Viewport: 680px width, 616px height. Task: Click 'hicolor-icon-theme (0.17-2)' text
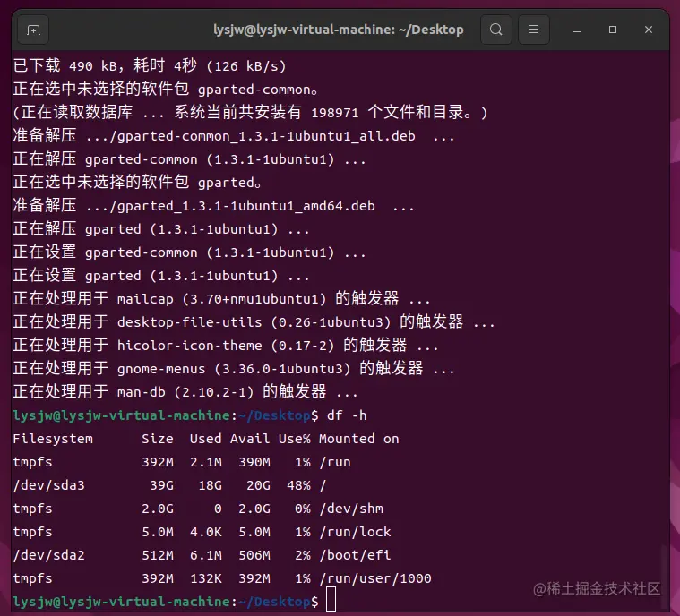point(226,346)
